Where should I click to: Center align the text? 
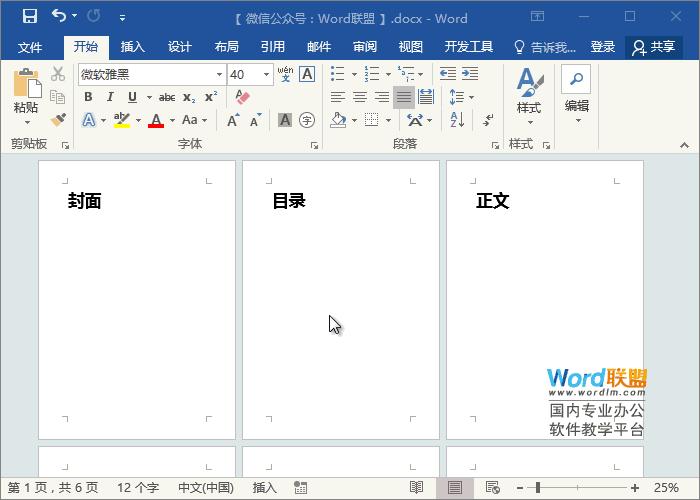[x=360, y=97]
